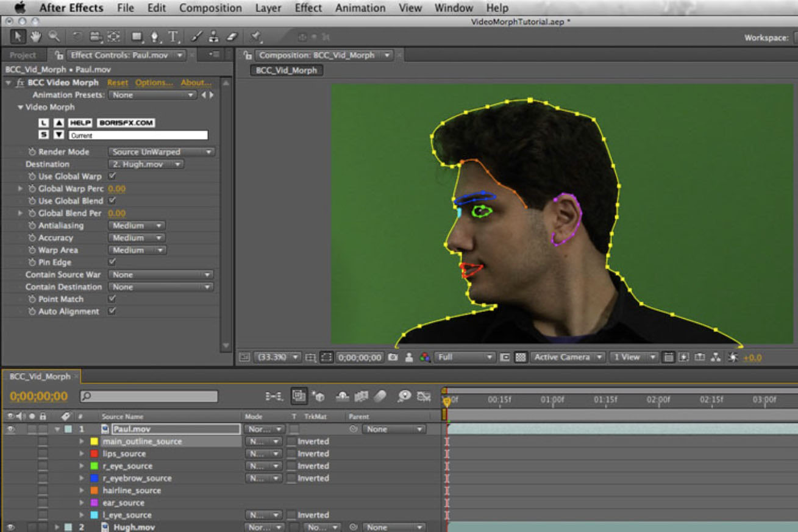Toggle the Point Match checkbox
This screenshot has width=798, height=532.
coord(112,299)
